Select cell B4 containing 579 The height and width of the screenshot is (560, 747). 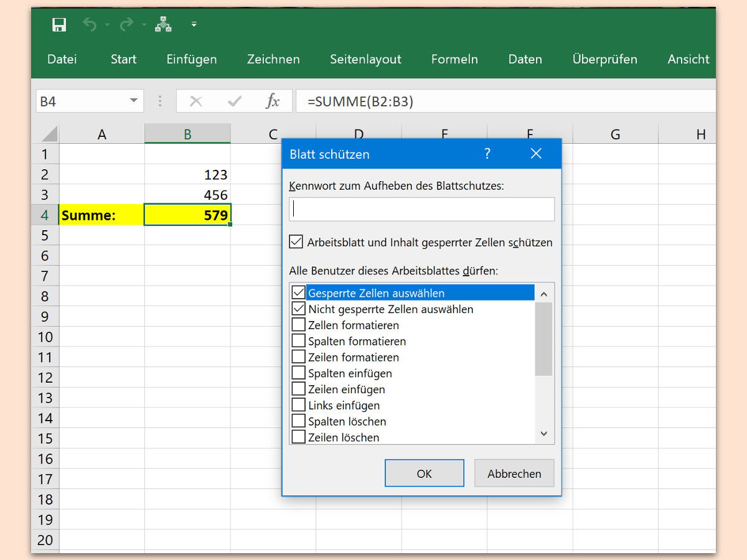pyautogui.click(x=187, y=215)
